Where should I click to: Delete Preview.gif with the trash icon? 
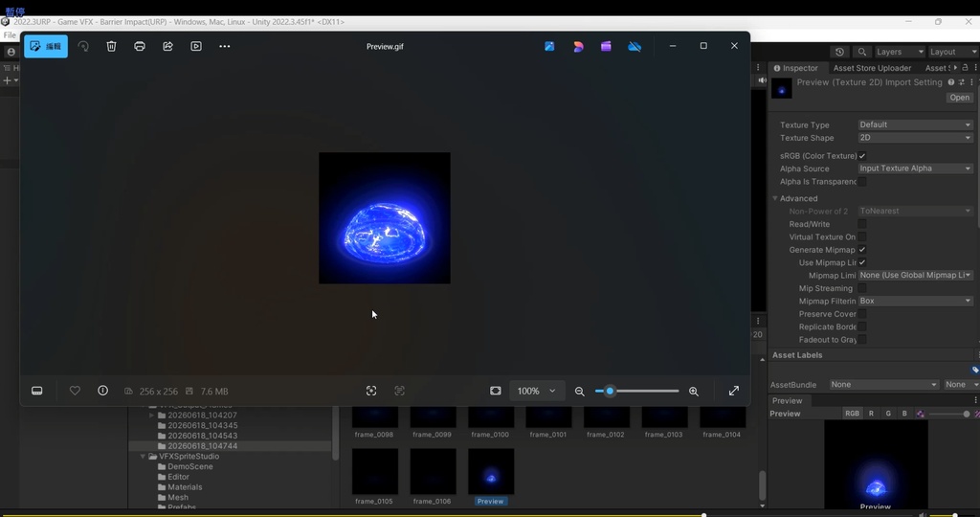111,46
